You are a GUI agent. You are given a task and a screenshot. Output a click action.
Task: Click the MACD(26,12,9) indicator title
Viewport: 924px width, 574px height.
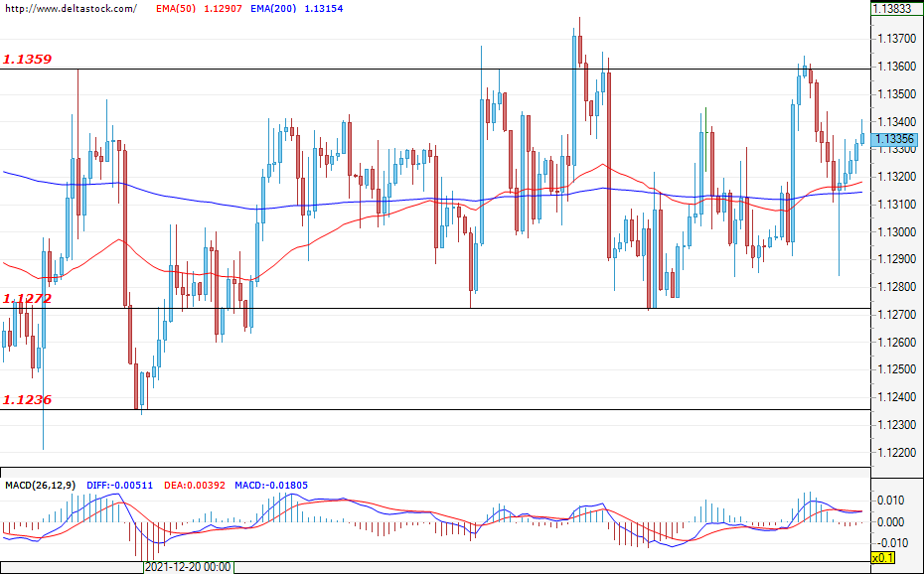[41, 486]
